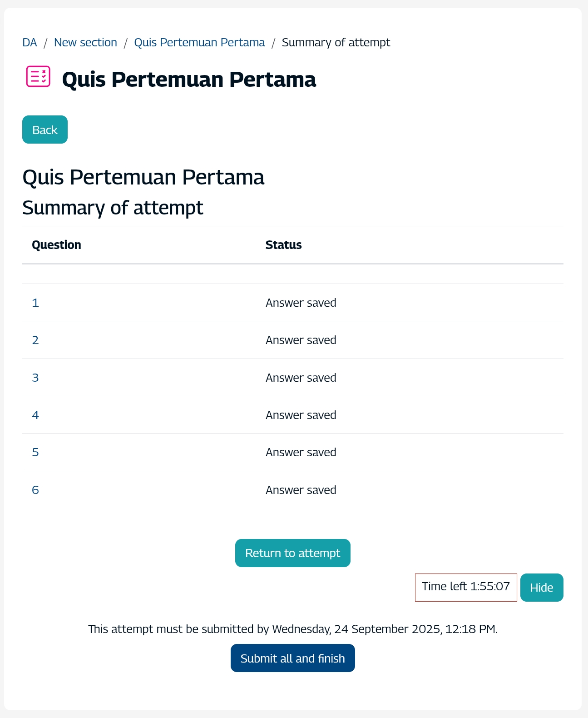Hide the quiz countdown timer
The image size is (588, 718).
[x=542, y=587]
